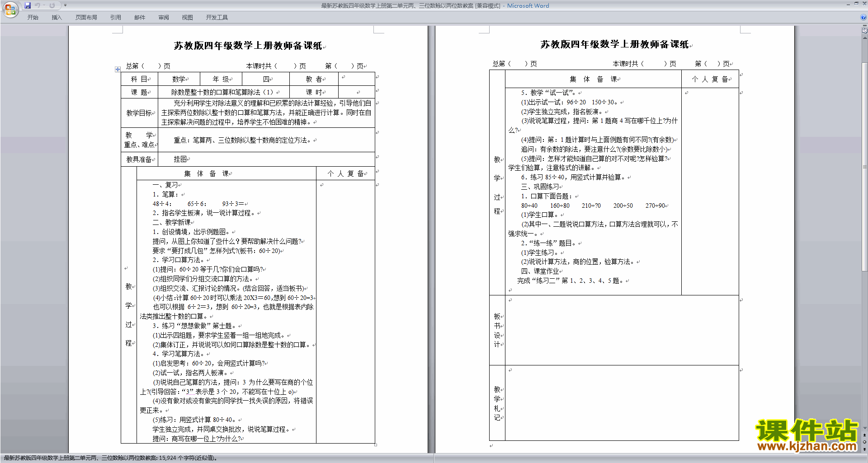Click the 年级 table cell
The image size is (868, 463).
pyautogui.click(x=221, y=79)
